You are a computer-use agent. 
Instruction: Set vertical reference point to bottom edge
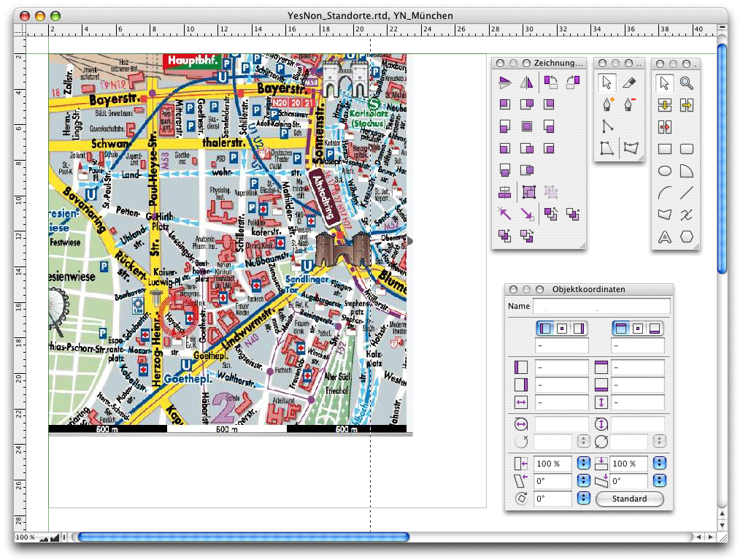[x=655, y=329]
